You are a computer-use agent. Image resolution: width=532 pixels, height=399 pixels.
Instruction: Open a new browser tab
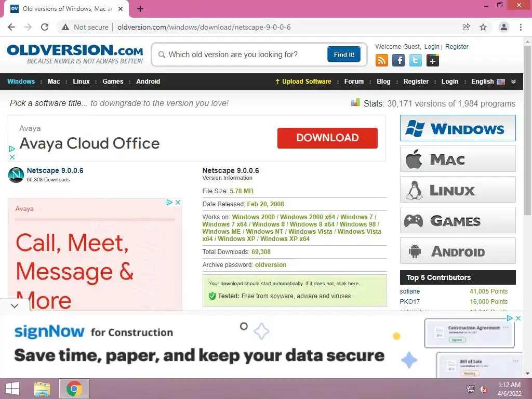click(140, 9)
